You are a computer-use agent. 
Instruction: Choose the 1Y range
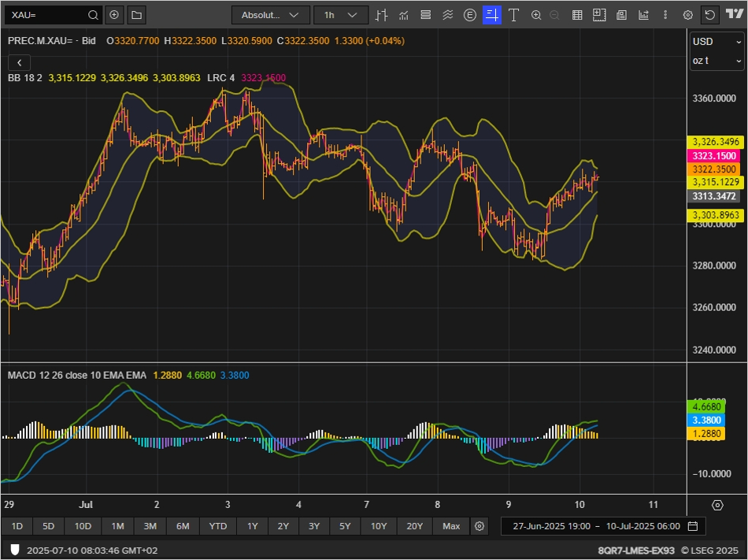(x=253, y=526)
